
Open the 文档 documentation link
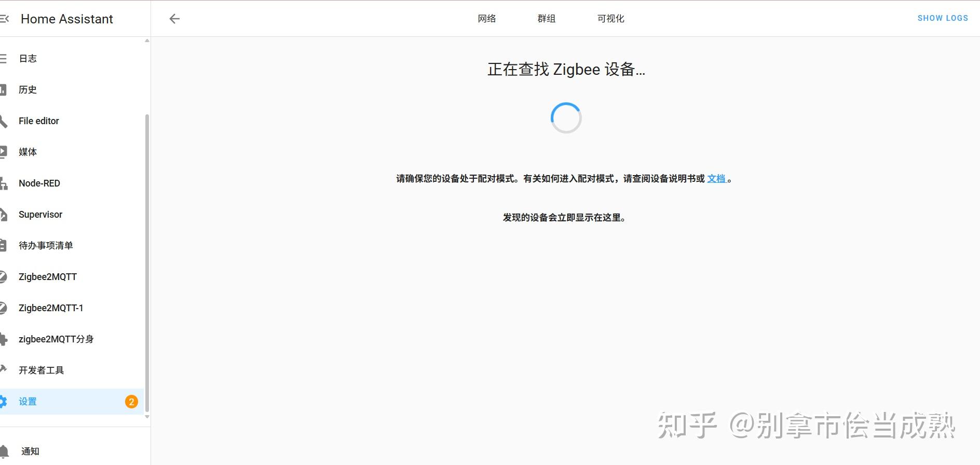[716, 179]
